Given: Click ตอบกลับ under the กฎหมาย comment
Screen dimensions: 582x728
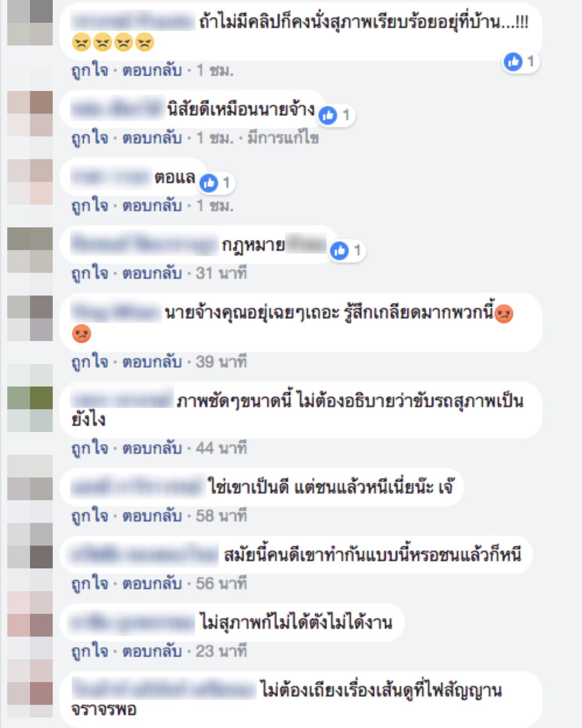Looking at the screenshot, I should [152, 273].
